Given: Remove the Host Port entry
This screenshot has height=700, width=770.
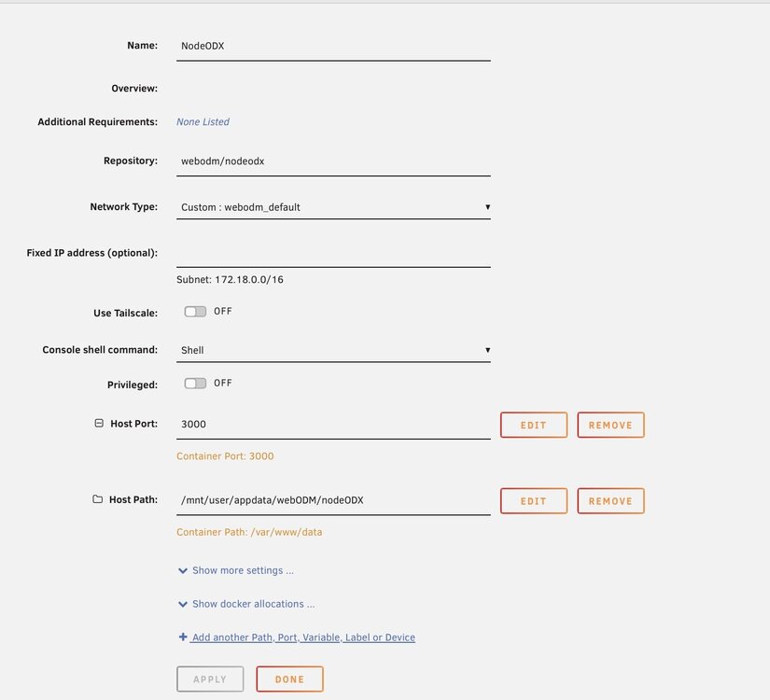Looking at the screenshot, I should click(610, 425).
